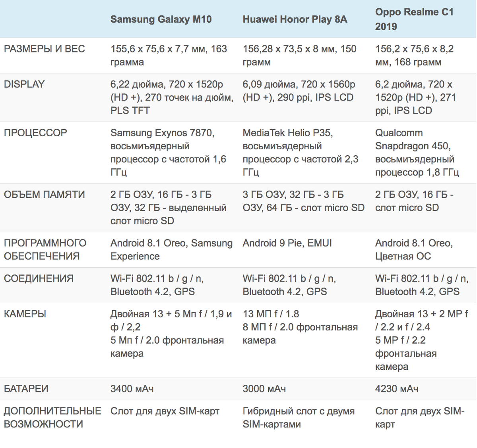Click the Oppo Realme C1 2019 header
Viewport: 477px width, 448px height.
414,19
